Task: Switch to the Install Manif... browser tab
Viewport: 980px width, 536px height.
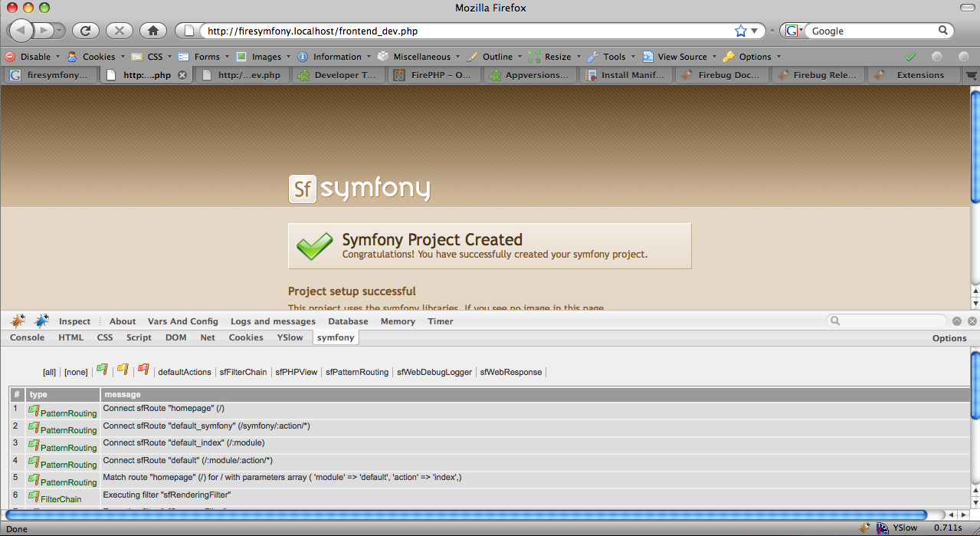Action: coord(625,75)
